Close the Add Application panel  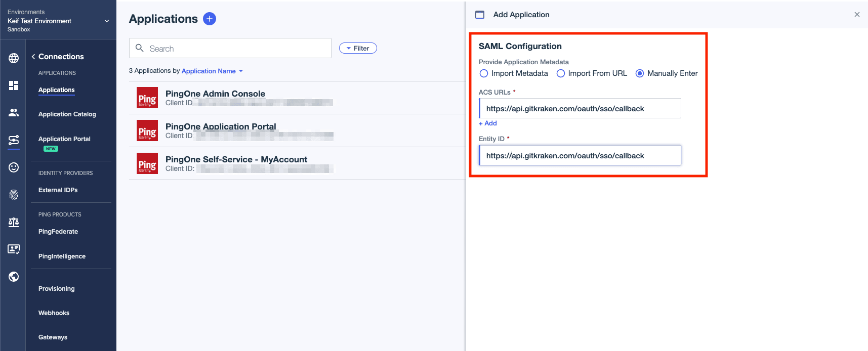click(x=857, y=15)
